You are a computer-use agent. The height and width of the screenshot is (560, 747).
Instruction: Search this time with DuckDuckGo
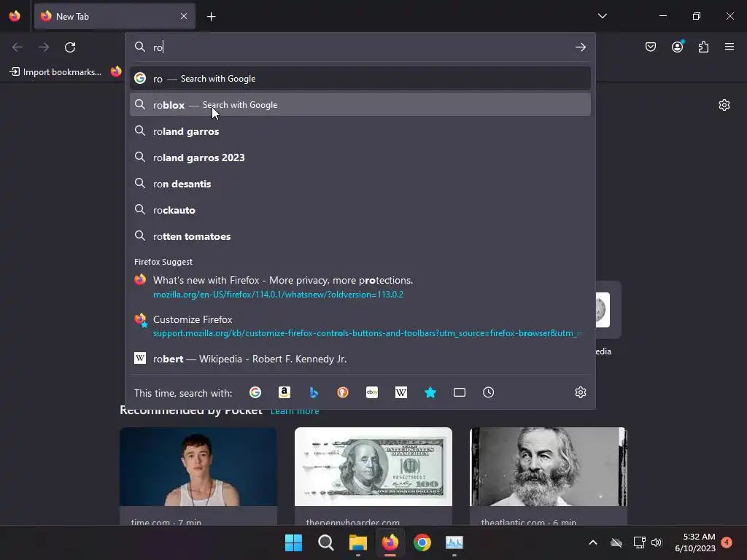[343, 392]
